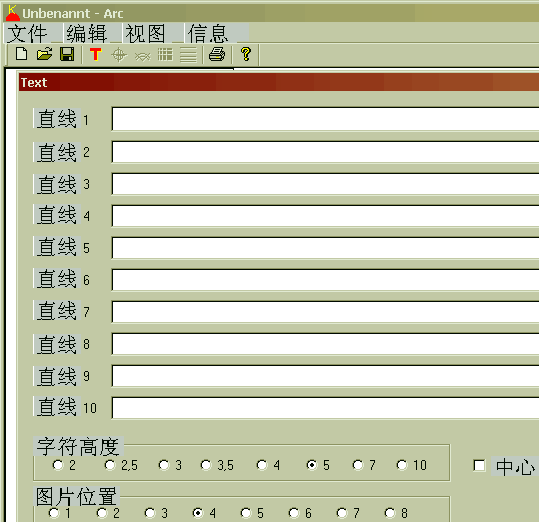
Task: Click the 直线 9 text field
Action: pos(325,376)
